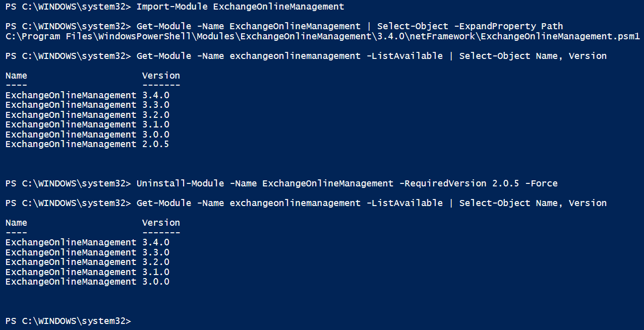Click the 3.4.0 version entry in first list
Viewport: 644px width, 330px height.
156,95
